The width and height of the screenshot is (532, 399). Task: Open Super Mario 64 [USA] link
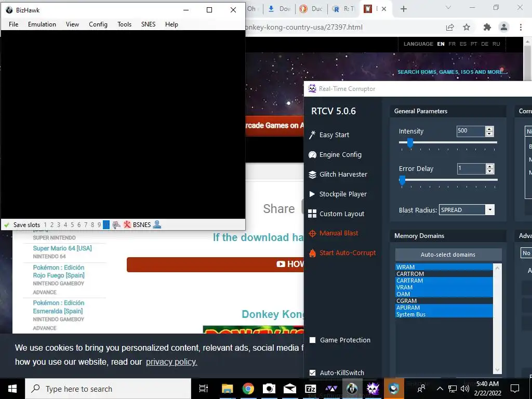point(62,248)
